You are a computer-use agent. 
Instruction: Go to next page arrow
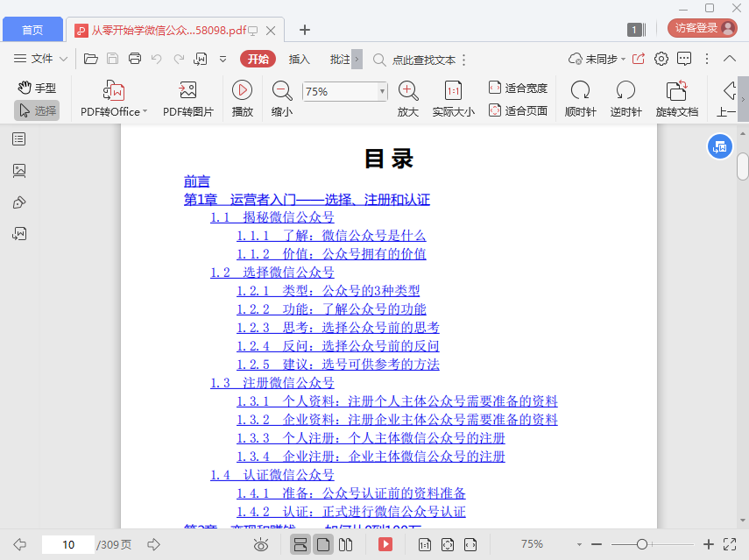click(x=153, y=544)
